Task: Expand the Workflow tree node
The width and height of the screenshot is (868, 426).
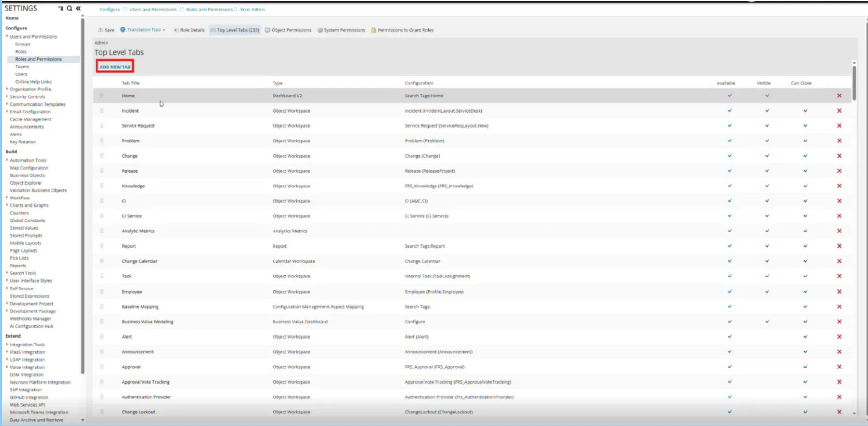Action: pos(7,198)
